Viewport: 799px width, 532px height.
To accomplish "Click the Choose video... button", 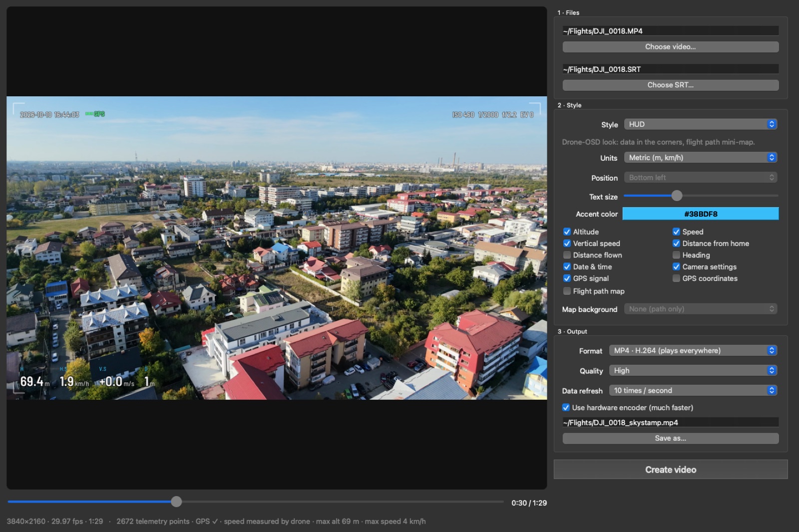I will tap(670, 47).
